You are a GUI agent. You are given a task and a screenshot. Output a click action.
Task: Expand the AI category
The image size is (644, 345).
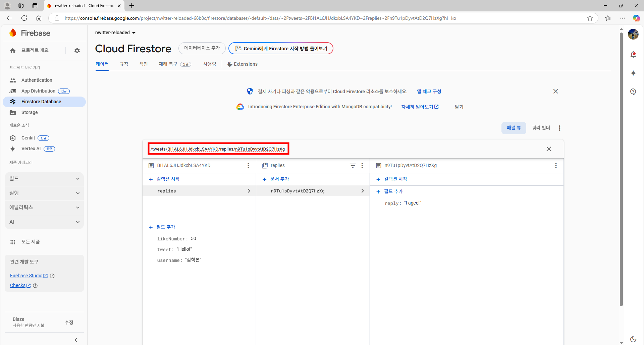(44, 222)
